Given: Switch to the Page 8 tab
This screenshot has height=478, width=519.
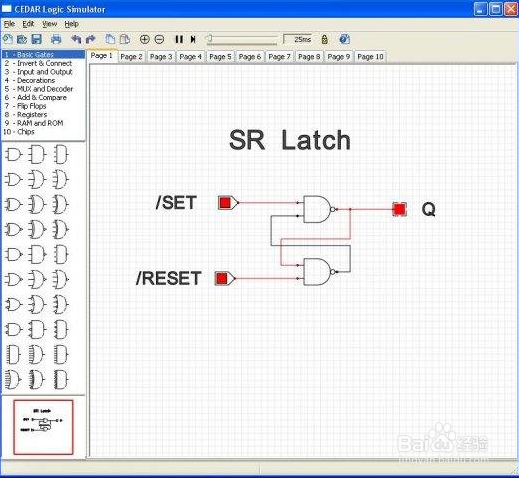Looking at the screenshot, I should [309, 57].
